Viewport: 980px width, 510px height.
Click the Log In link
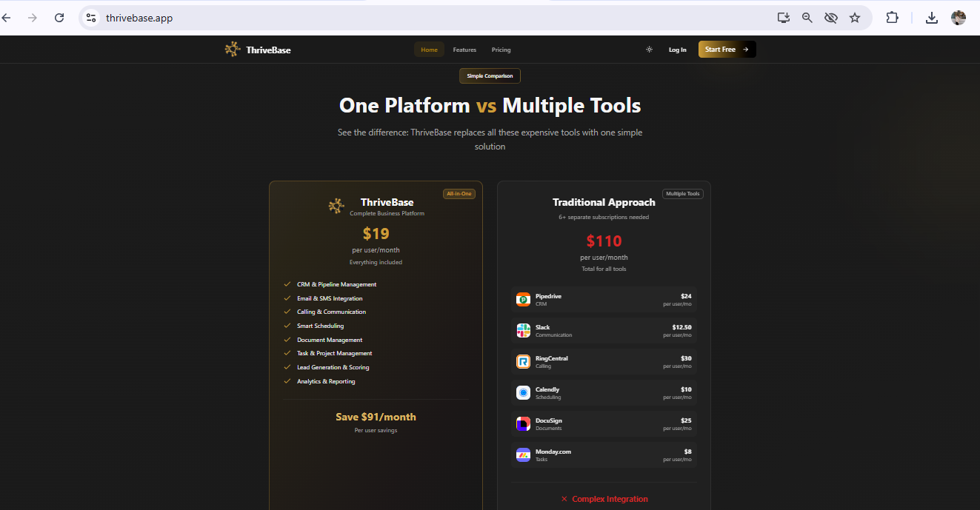(678, 50)
